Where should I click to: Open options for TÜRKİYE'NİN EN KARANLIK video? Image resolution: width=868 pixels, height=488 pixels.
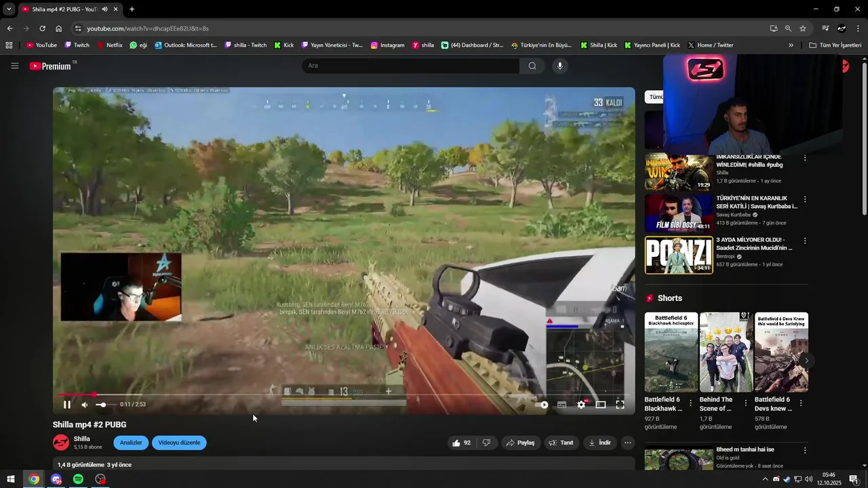805,199
